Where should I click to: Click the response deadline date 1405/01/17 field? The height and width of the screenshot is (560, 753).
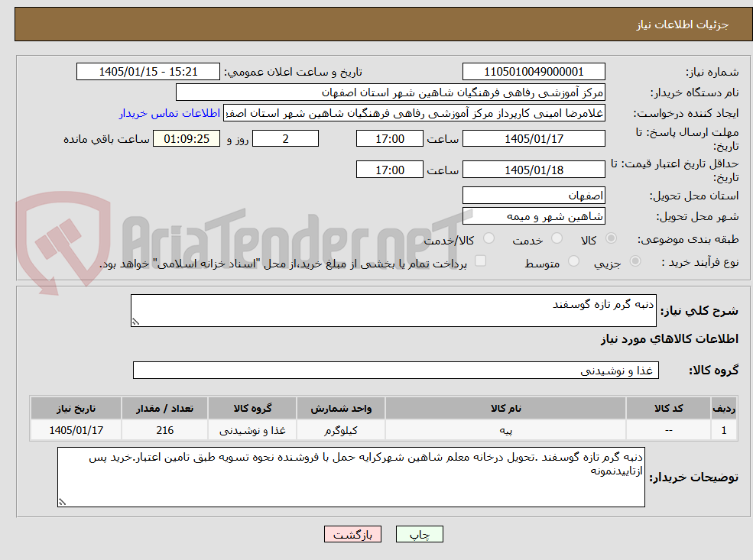[534, 139]
